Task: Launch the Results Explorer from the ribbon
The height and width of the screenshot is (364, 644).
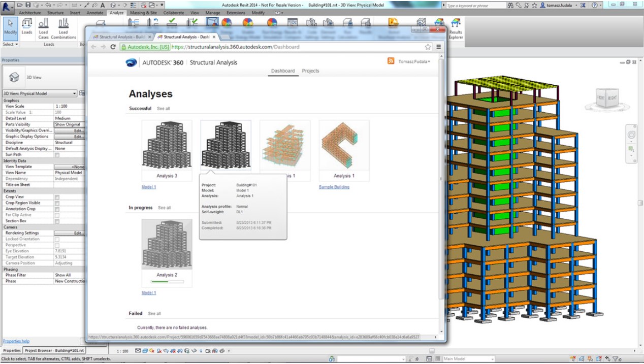Action: (455, 28)
